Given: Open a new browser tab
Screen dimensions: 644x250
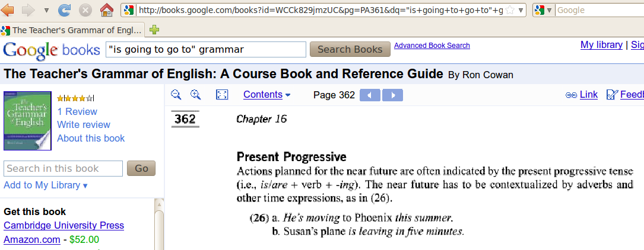Looking at the screenshot, I should point(154,30).
